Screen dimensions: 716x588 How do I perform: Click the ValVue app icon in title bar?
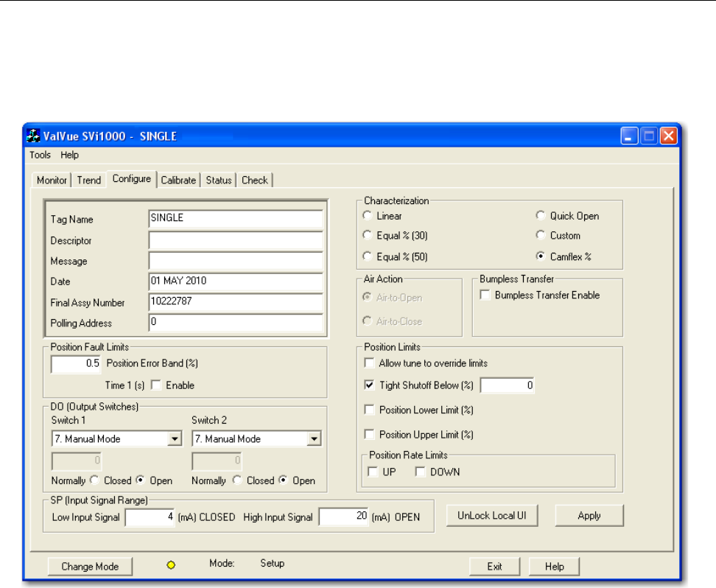coord(33,136)
